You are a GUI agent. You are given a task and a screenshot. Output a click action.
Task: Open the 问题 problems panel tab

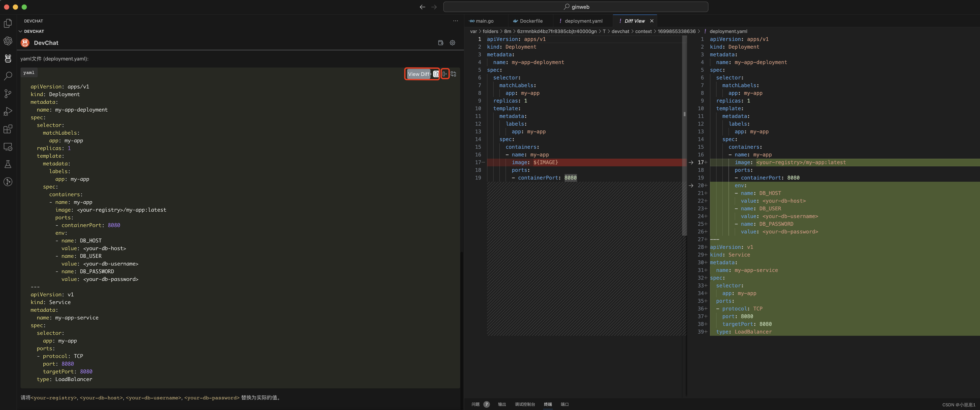(x=476, y=404)
